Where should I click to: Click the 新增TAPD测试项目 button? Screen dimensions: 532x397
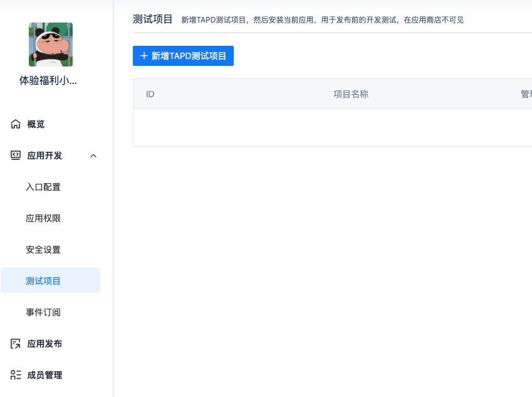tap(183, 55)
